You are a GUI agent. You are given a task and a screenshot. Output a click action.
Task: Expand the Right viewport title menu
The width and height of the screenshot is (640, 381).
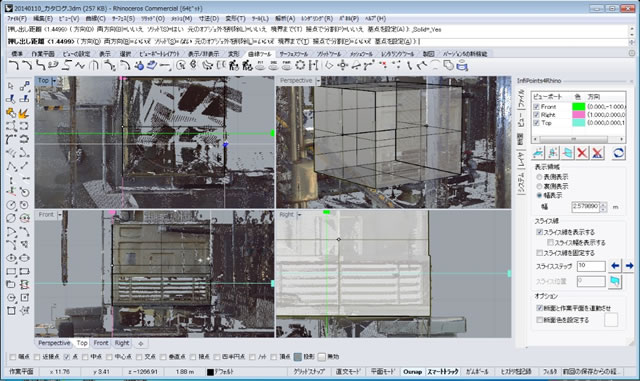299,214
